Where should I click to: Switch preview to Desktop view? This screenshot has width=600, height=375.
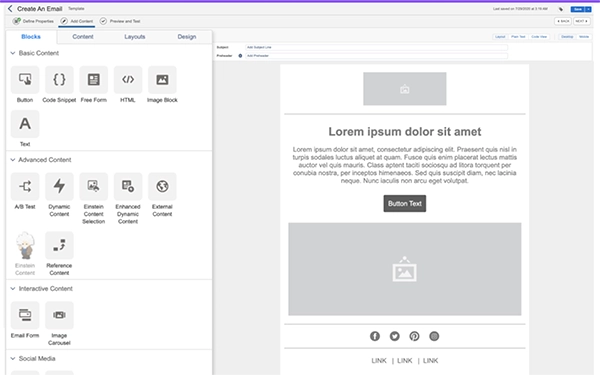(567, 37)
